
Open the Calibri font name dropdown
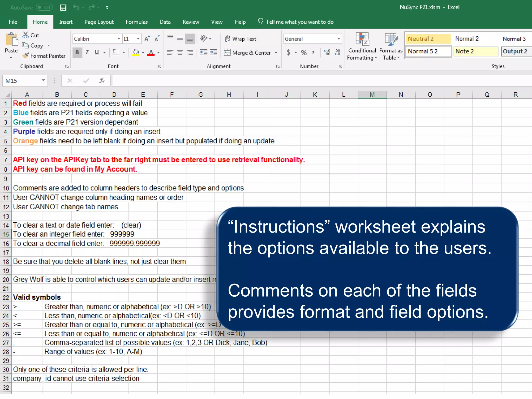point(119,39)
